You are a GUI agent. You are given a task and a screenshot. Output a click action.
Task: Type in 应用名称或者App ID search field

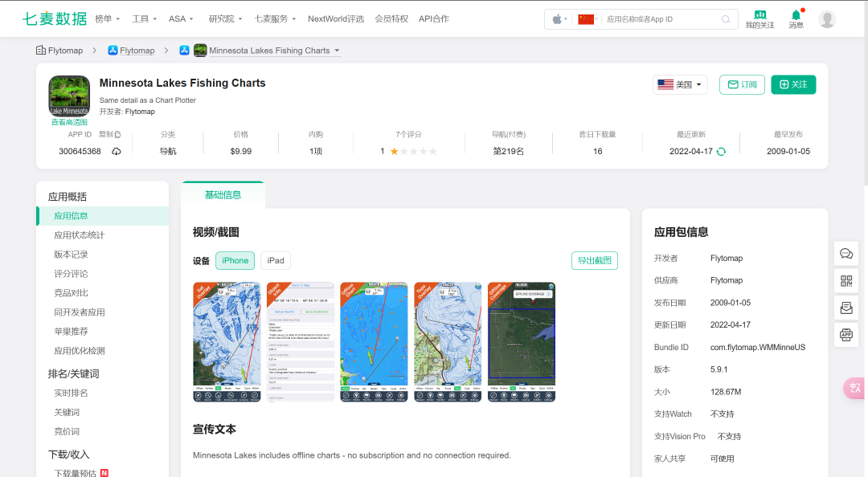(661, 19)
